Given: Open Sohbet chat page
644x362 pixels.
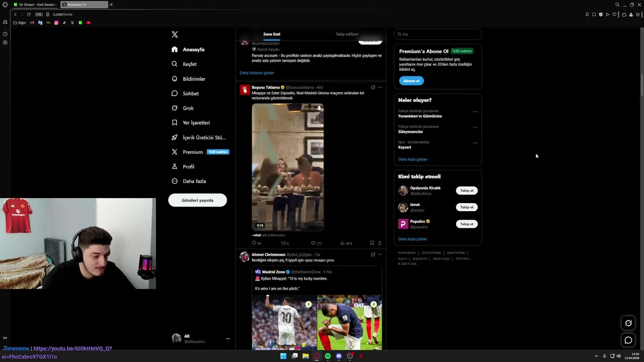Looking at the screenshot, I should click(185, 94).
